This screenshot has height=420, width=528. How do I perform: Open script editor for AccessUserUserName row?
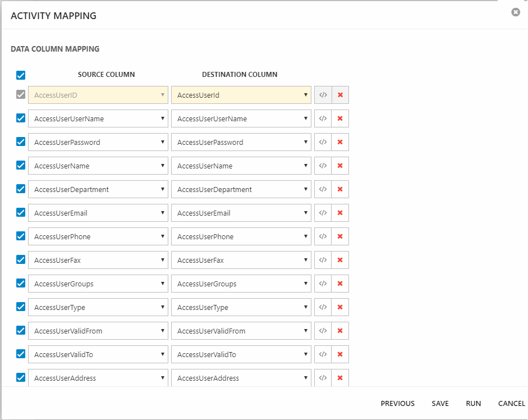click(323, 118)
